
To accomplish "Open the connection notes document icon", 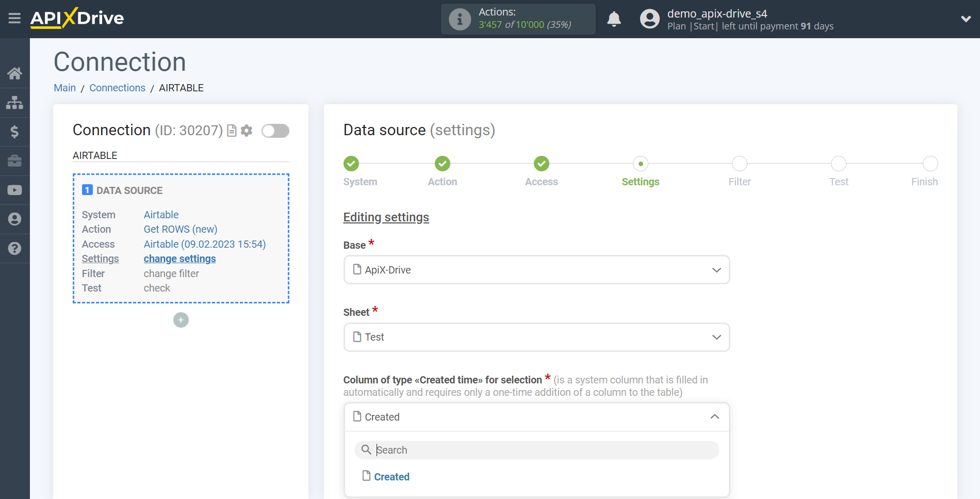I will point(232,131).
